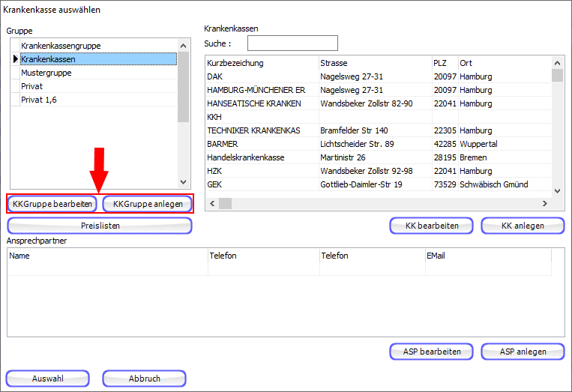The image size is (572, 392).
Task: Select Krankenkassengruppe in group list
Action: (x=60, y=46)
